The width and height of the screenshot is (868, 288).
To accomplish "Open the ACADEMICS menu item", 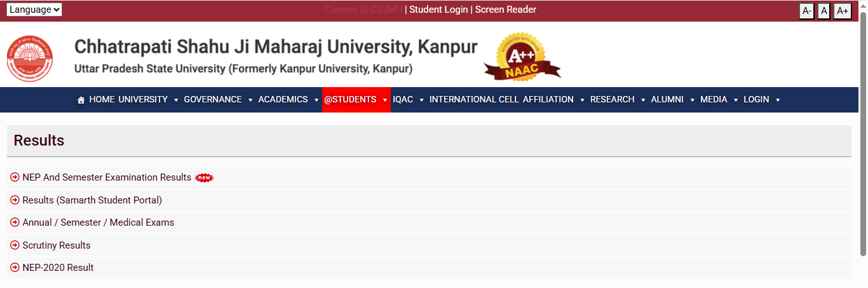I will pyautogui.click(x=283, y=100).
